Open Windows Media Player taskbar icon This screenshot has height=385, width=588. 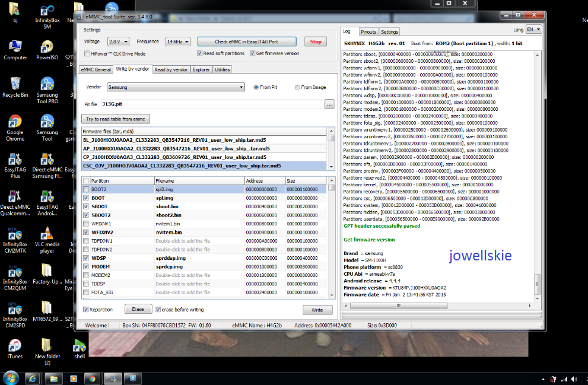click(x=74, y=379)
